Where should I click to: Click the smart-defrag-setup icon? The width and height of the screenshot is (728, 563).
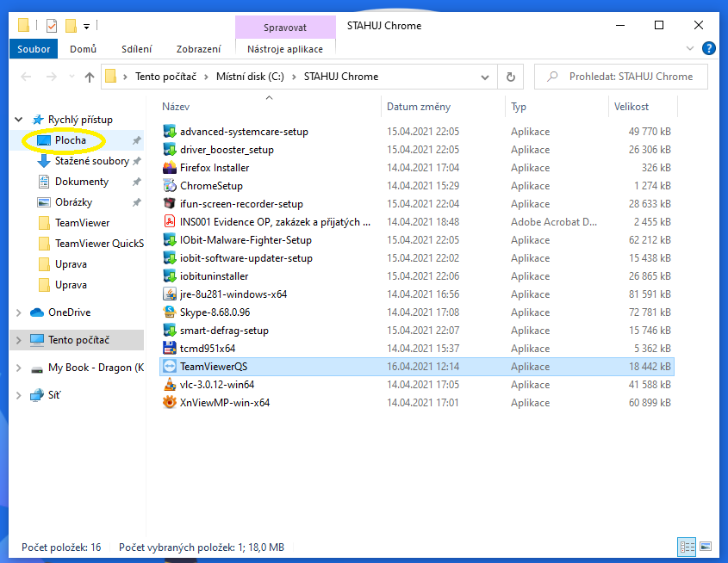[x=170, y=331]
